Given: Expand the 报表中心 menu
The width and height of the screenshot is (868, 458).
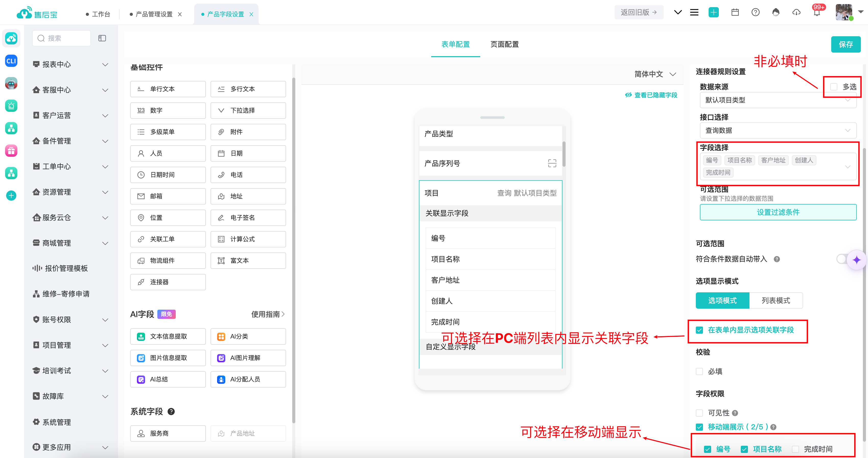Looking at the screenshot, I should tap(71, 64).
